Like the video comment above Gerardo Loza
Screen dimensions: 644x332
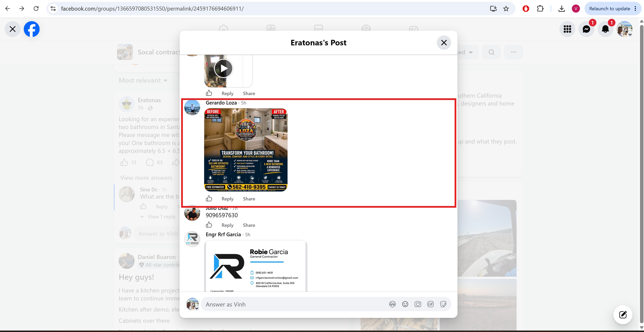click(209, 93)
